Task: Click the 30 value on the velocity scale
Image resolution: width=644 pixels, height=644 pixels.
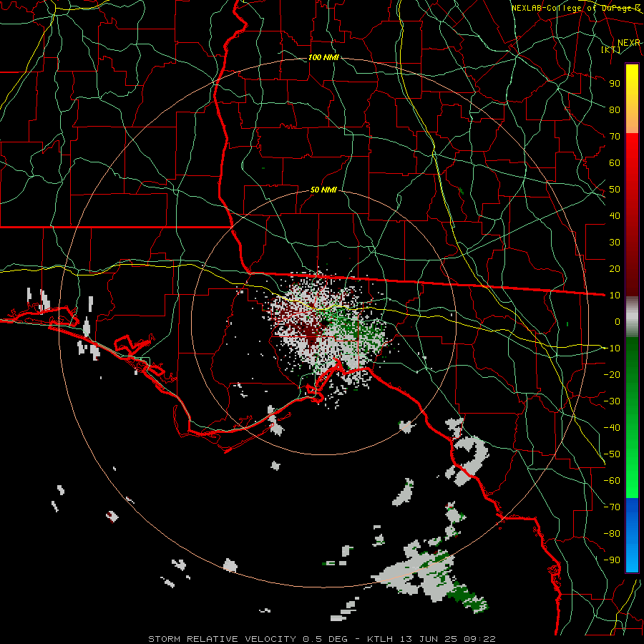Action: coord(615,243)
